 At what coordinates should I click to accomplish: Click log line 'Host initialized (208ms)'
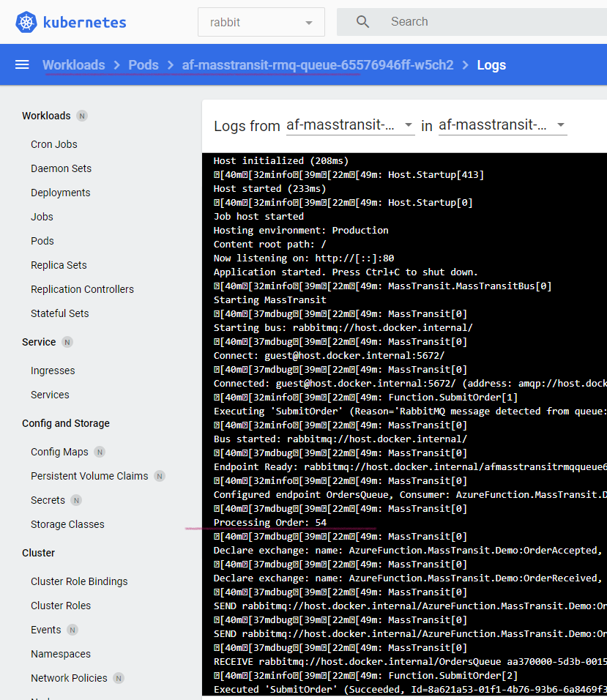pos(280,160)
